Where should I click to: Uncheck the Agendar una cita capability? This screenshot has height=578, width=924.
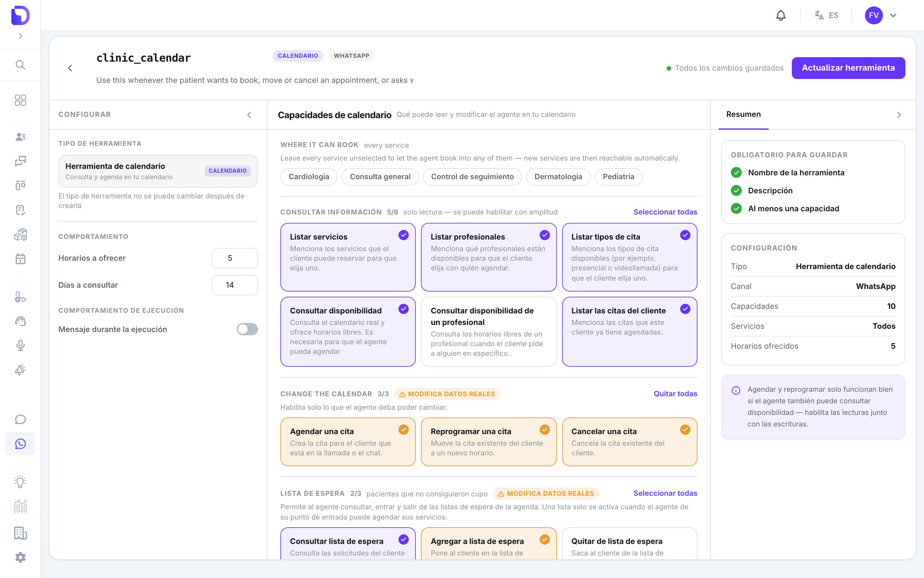(x=348, y=442)
